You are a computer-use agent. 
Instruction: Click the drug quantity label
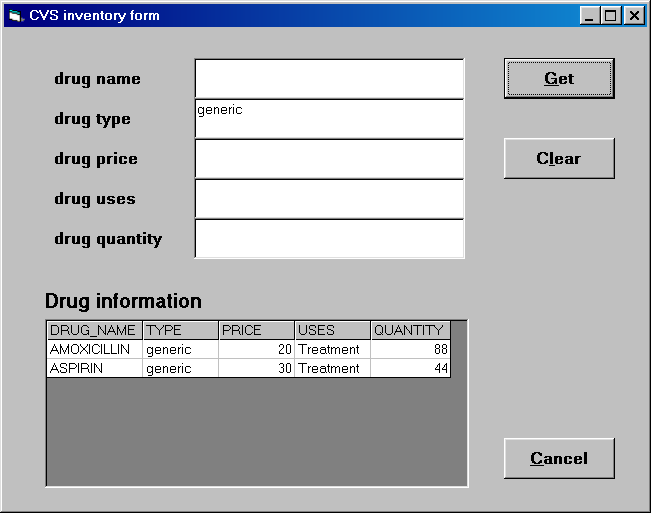click(x=108, y=239)
